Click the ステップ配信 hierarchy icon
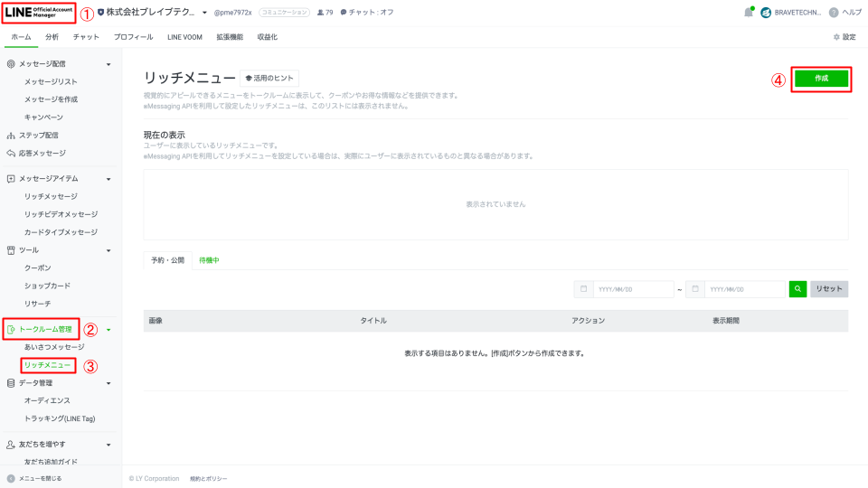 11,136
